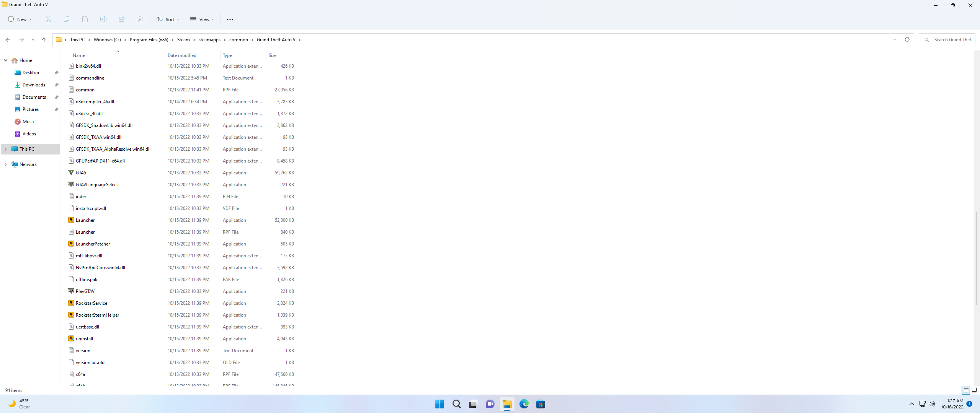This screenshot has width=980, height=413.
Task: Expand the This PC tree node
Action: click(5, 149)
